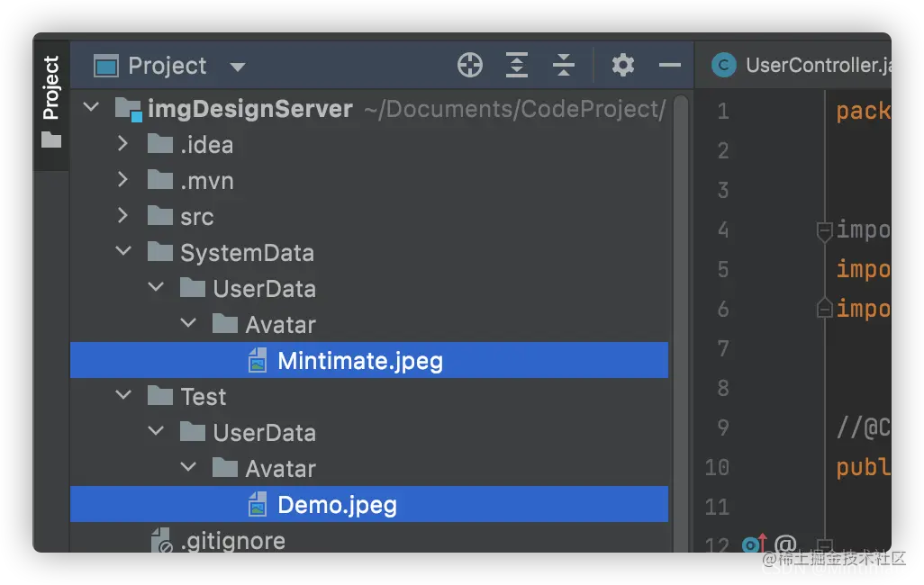The height and width of the screenshot is (585, 924).
Task: Switch to the UserController.java editor tab
Action: click(801, 65)
